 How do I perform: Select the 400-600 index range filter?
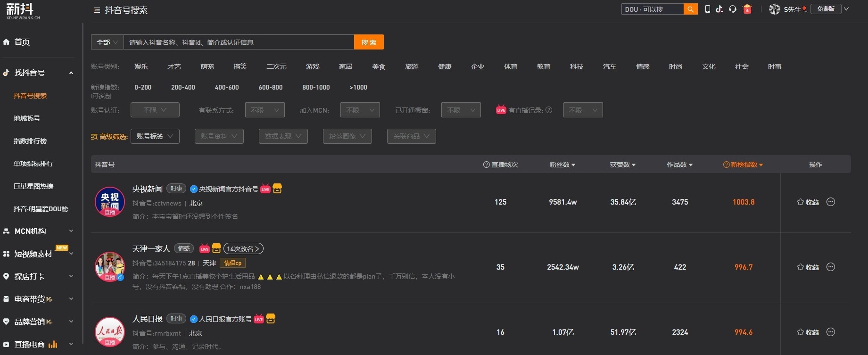(227, 87)
